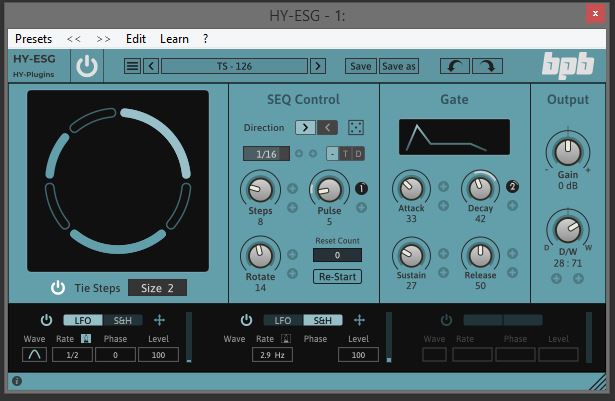
Task: Click the D/W mix knob
Action: [x=568, y=230]
